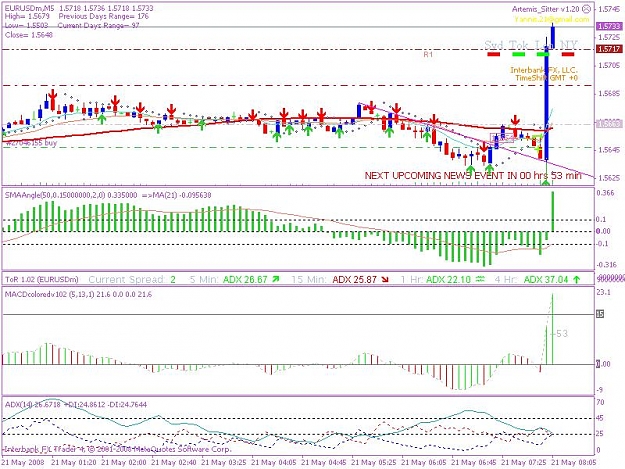Click the Current Days Range= 97 label
Viewport: 625px width, 469px height.
click(x=98, y=26)
